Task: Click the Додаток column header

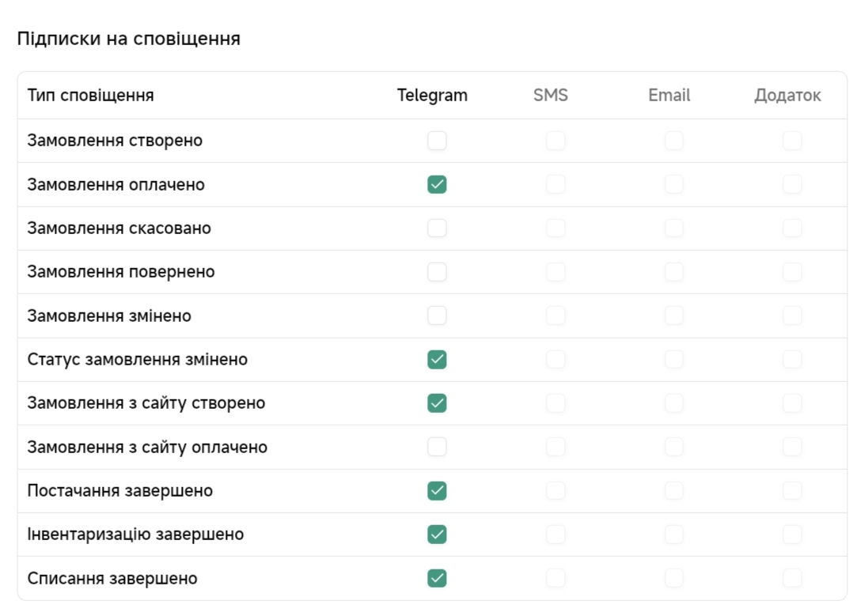Action: coord(787,96)
